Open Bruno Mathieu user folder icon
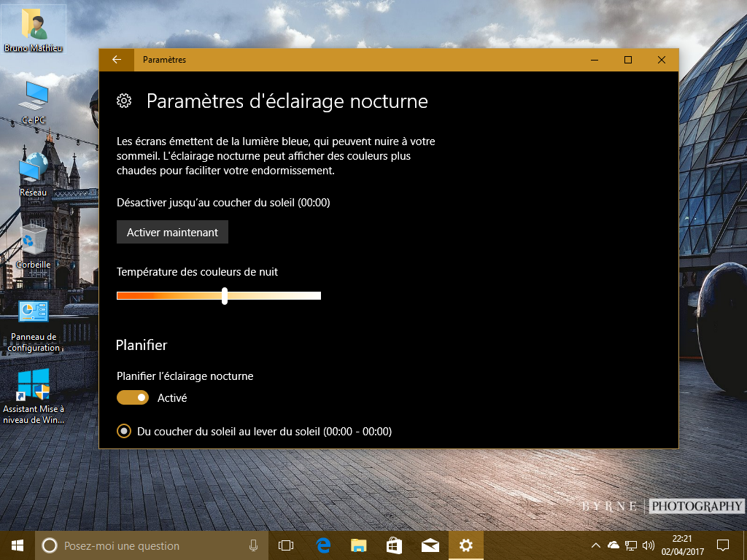The image size is (747, 560). (x=34, y=29)
